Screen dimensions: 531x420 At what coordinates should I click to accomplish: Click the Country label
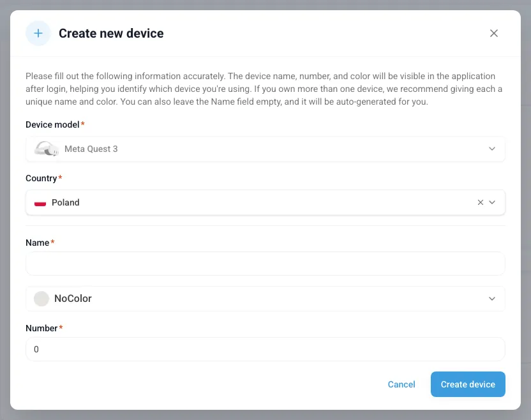coord(41,179)
